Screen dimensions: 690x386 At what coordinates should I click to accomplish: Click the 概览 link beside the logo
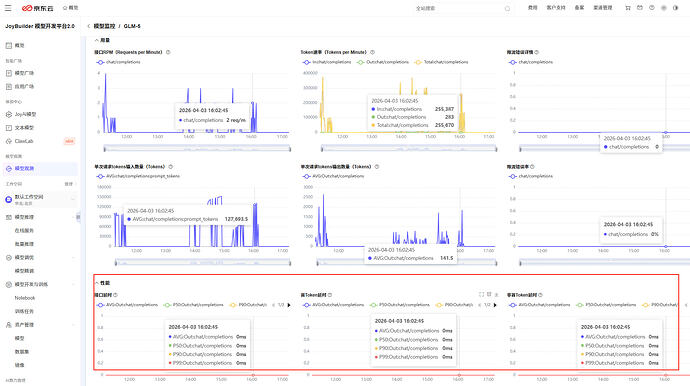pyautogui.click(x=70, y=8)
